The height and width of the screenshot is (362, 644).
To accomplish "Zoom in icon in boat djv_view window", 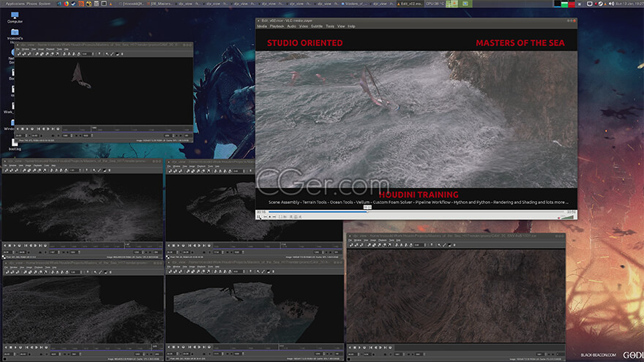I will pos(64,54).
